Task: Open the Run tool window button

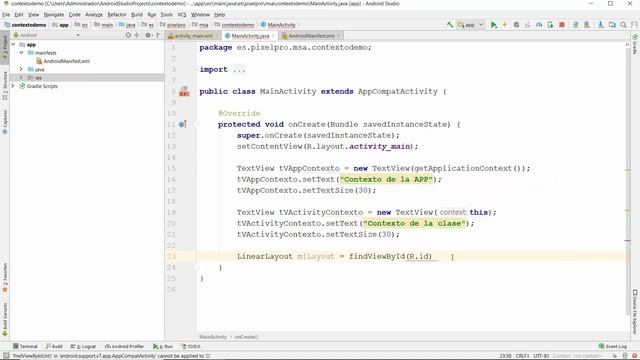Action: (x=163, y=346)
